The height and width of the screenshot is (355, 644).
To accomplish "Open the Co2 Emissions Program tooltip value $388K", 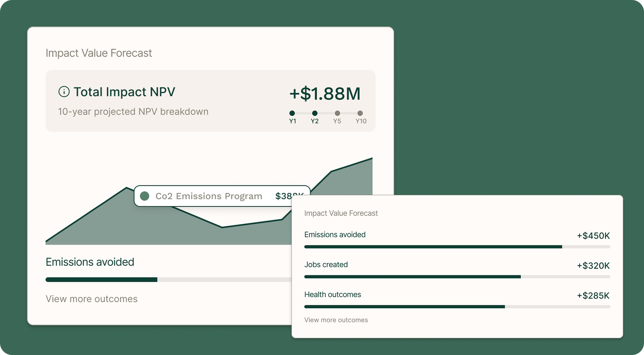I will pyautogui.click(x=289, y=196).
